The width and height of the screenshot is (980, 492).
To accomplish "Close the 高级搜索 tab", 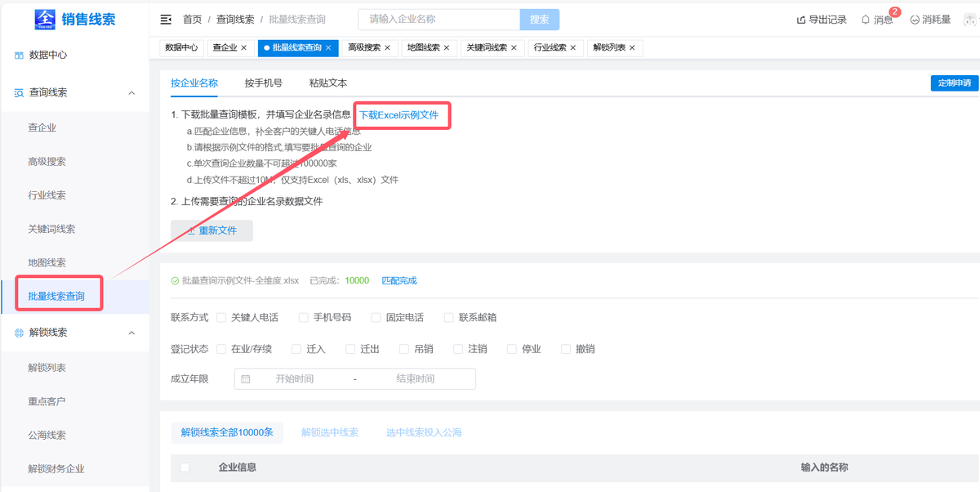I will tap(387, 48).
